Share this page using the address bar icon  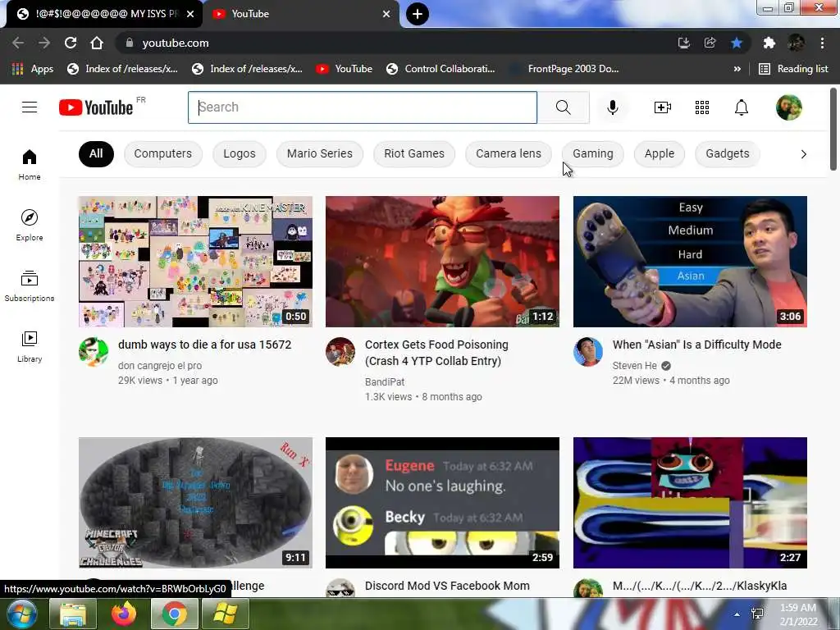pos(710,43)
